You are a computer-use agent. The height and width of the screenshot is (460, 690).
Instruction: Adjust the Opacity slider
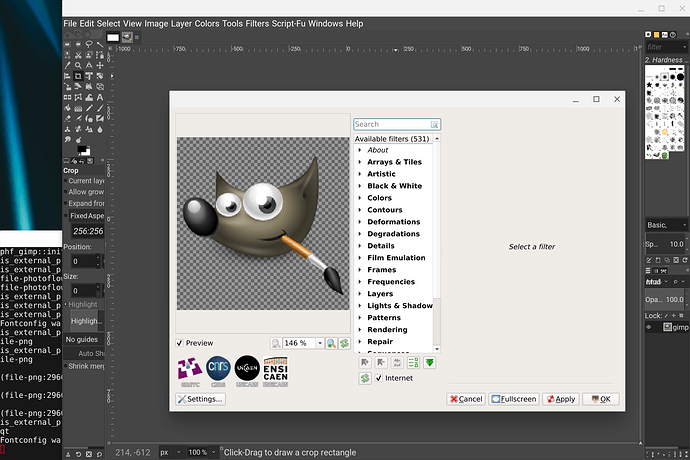pyautogui.click(x=664, y=299)
